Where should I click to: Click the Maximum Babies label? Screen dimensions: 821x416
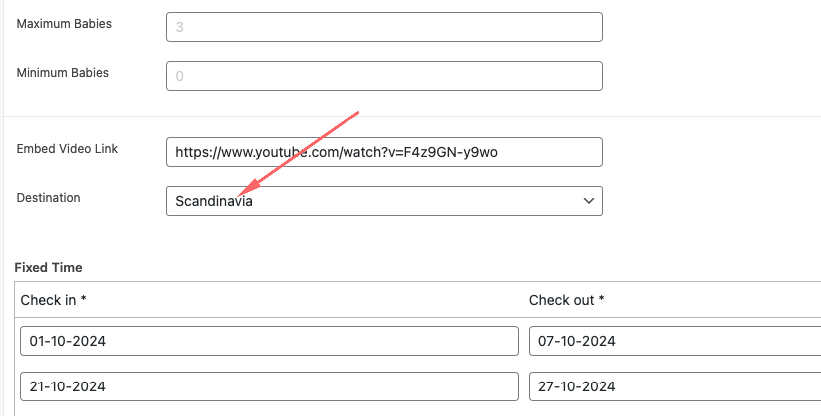point(64,24)
